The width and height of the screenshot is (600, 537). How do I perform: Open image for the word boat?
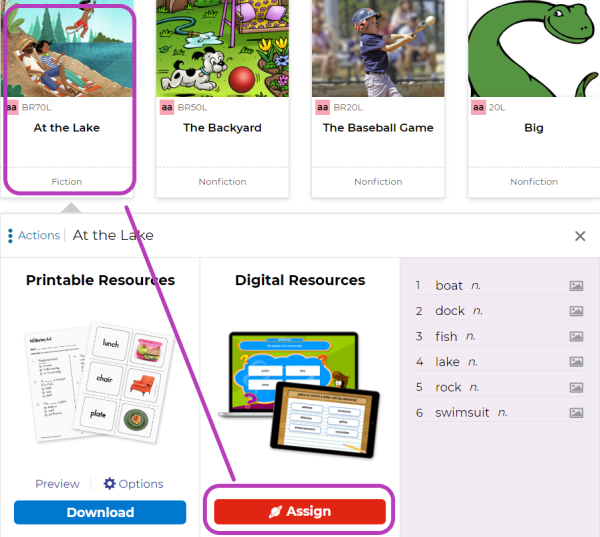click(576, 286)
